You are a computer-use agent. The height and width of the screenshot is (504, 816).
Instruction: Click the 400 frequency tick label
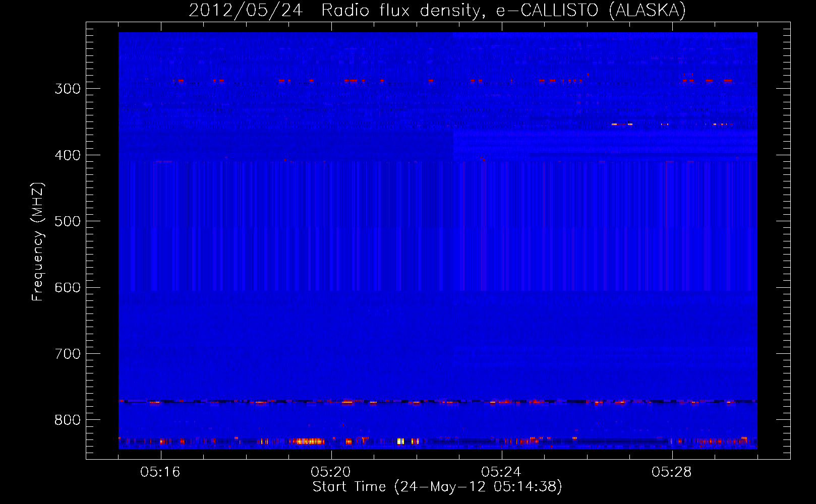point(68,155)
